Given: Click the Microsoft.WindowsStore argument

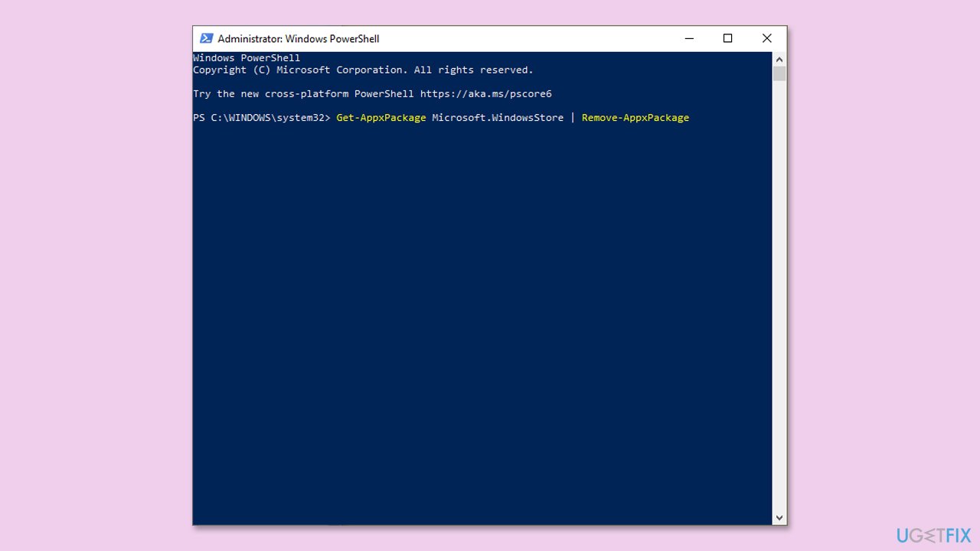Looking at the screenshot, I should point(498,117).
